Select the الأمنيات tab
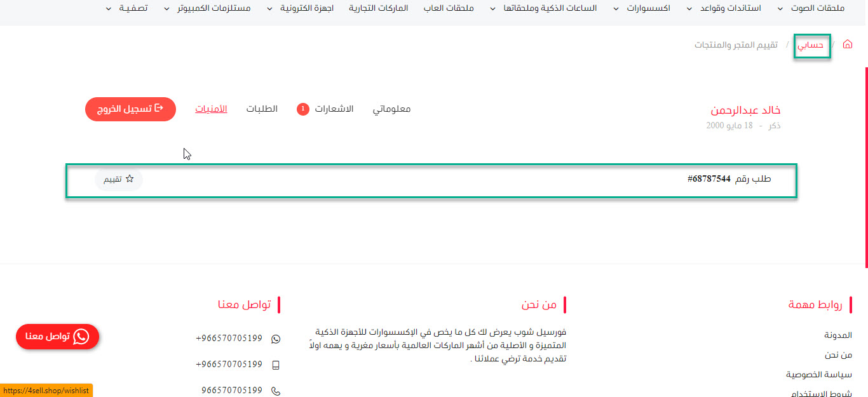Viewport: 868px width, 397px height. pyautogui.click(x=211, y=109)
